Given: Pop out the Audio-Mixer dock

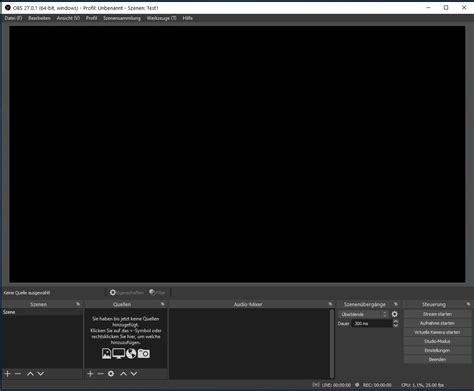Looking at the screenshot, I should tap(330, 304).
